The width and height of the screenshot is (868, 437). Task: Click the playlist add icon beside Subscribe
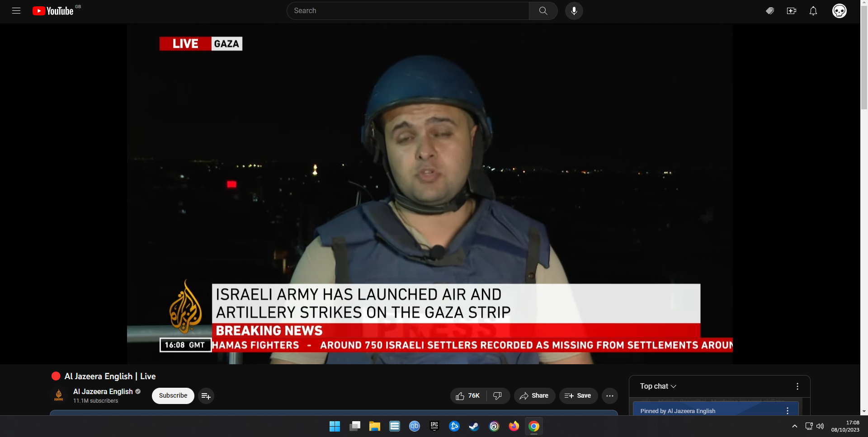point(206,396)
